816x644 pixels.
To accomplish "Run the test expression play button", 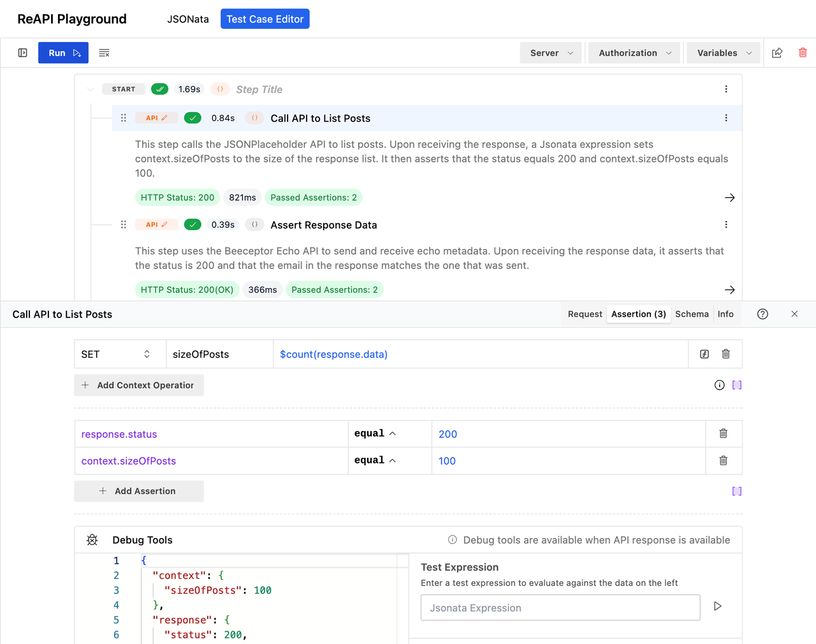I will click(718, 606).
